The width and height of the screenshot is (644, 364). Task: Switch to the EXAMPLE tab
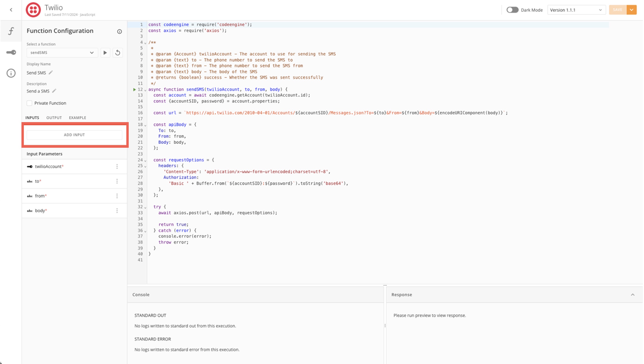point(77,117)
